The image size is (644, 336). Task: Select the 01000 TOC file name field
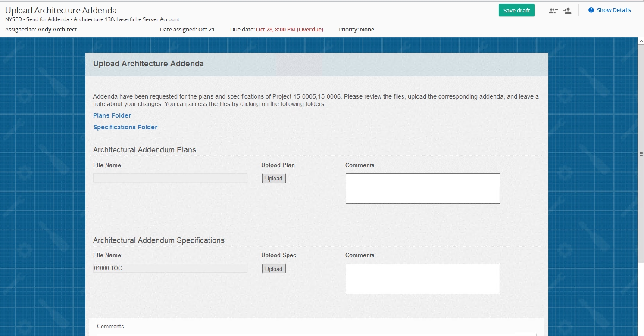pos(170,268)
